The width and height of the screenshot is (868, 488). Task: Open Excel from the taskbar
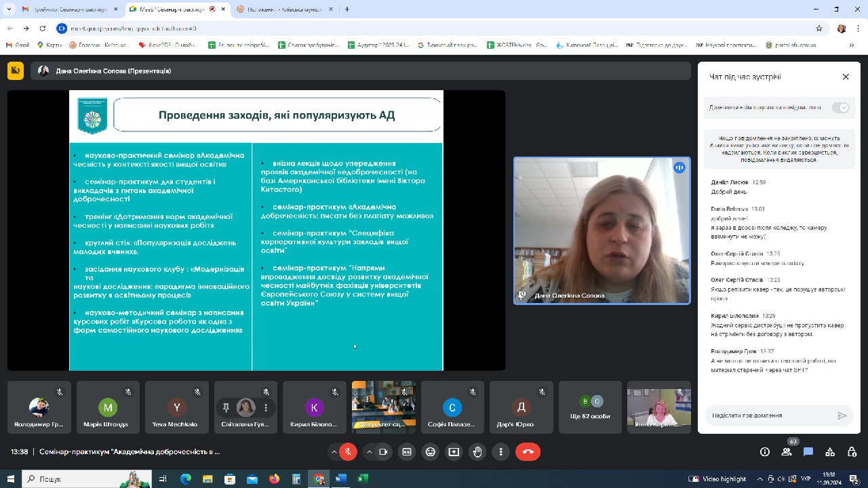point(362,479)
